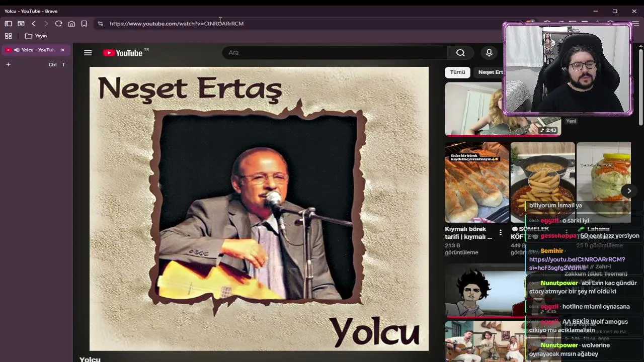This screenshot has width=644, height=362.
Task: Open Kıymalı börek tarifi title link
Action: 468,233
